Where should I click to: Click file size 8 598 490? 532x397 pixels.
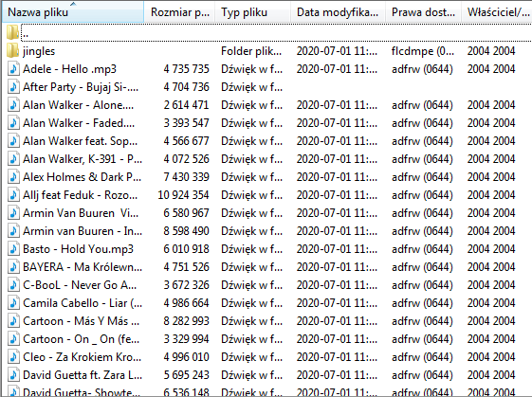tap(186, 231)
